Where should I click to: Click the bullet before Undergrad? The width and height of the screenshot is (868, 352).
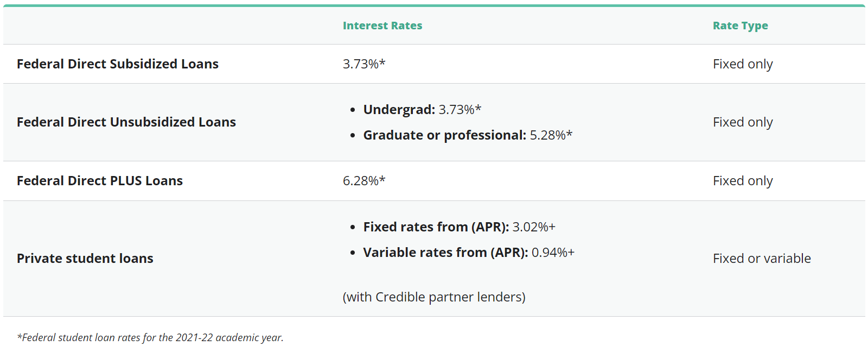pos(353,110)
